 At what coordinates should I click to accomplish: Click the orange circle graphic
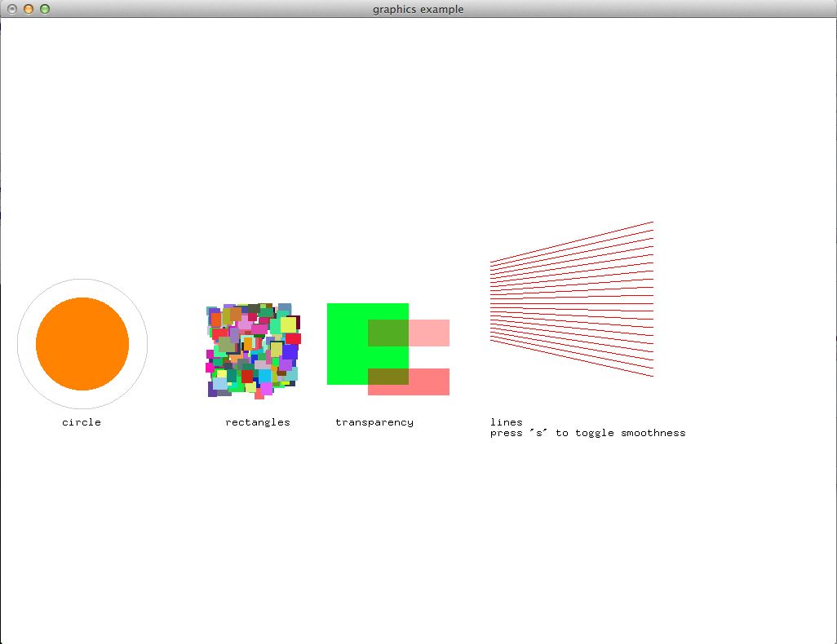82,344
